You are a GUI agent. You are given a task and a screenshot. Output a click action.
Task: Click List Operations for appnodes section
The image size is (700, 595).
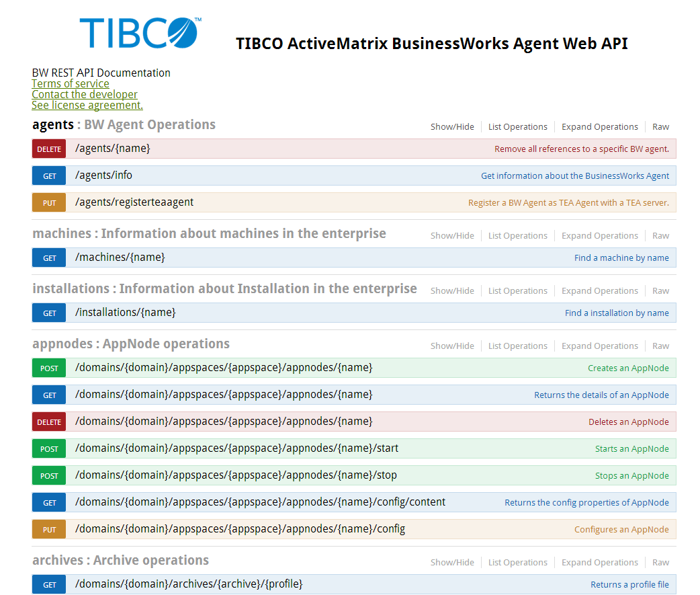pyautogui.click(x=517, y=346)
